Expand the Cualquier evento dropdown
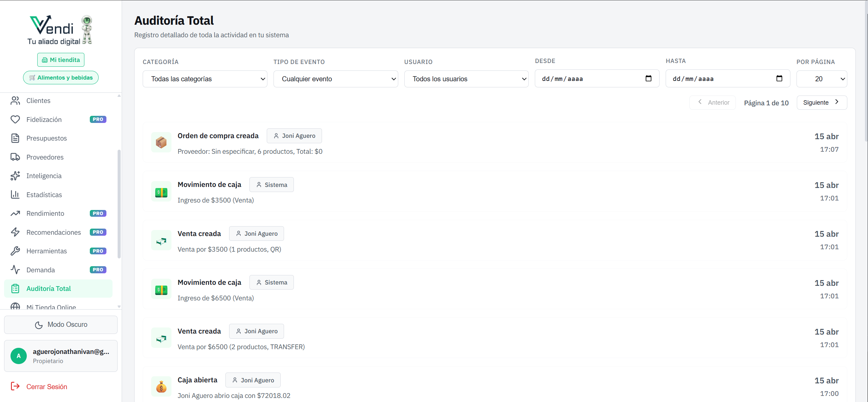This screenshot has height=402, width=868. tap(336, 79)
